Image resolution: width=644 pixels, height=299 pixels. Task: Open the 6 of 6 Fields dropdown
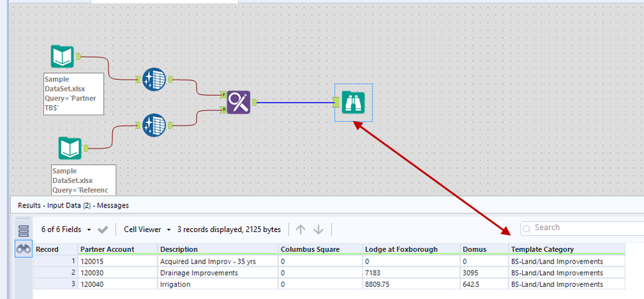click(66, 229)
